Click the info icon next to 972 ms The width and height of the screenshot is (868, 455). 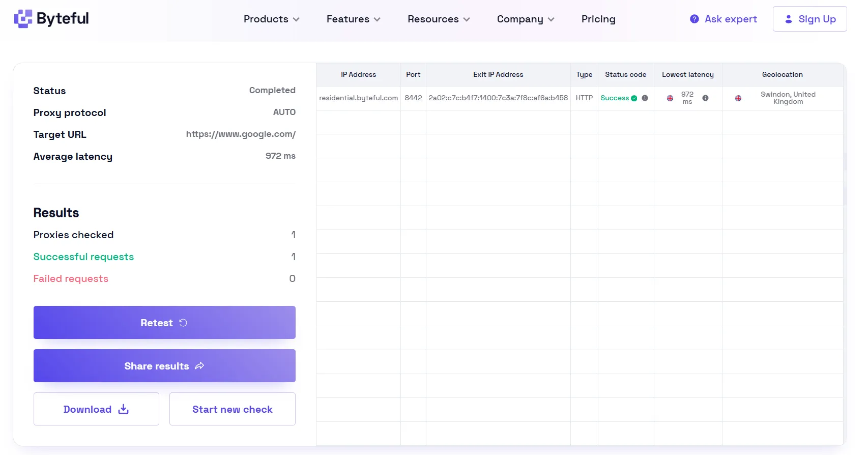705,98
